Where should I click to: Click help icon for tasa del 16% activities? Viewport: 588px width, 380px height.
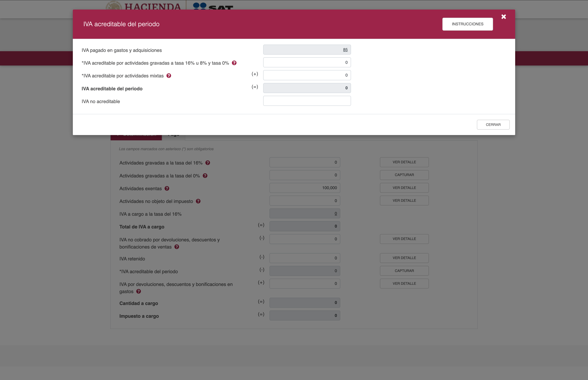208,163
